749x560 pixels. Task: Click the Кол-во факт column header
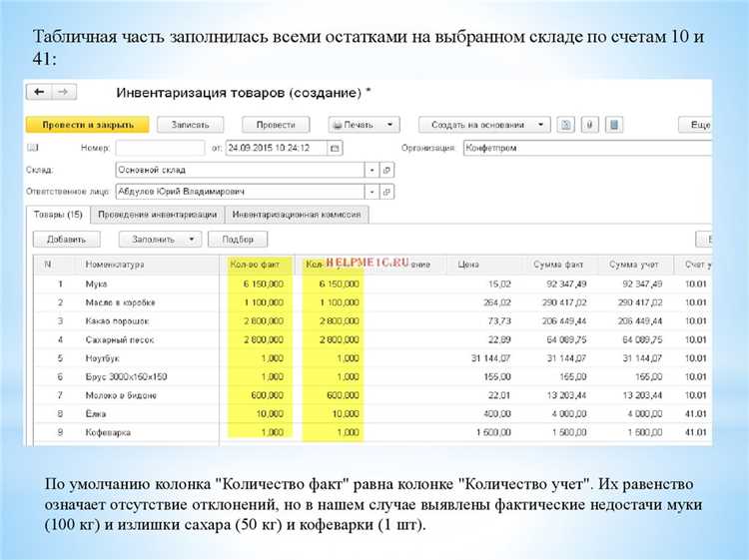pyautogui.click(x=257, y=265)
